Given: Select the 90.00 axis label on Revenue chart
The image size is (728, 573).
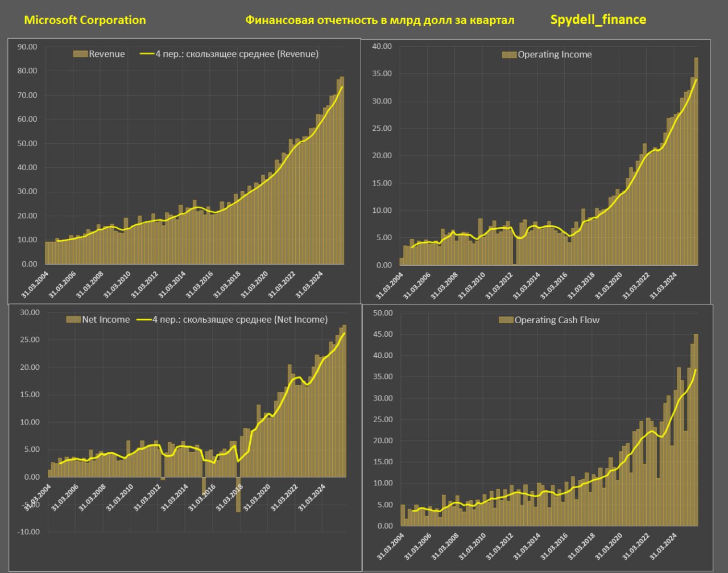Looking at the screenshot, I should click(x=27, y=47).
